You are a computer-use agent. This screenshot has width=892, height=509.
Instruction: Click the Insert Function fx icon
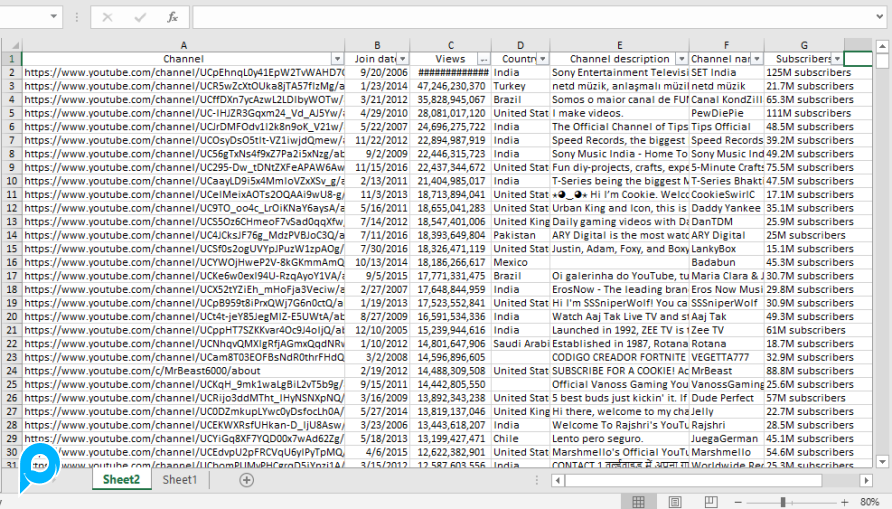tap(172, 17)
